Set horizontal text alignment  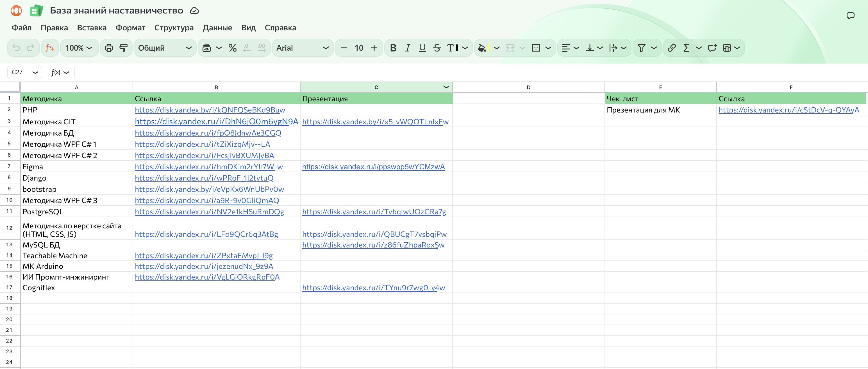[x=566, y=48]
